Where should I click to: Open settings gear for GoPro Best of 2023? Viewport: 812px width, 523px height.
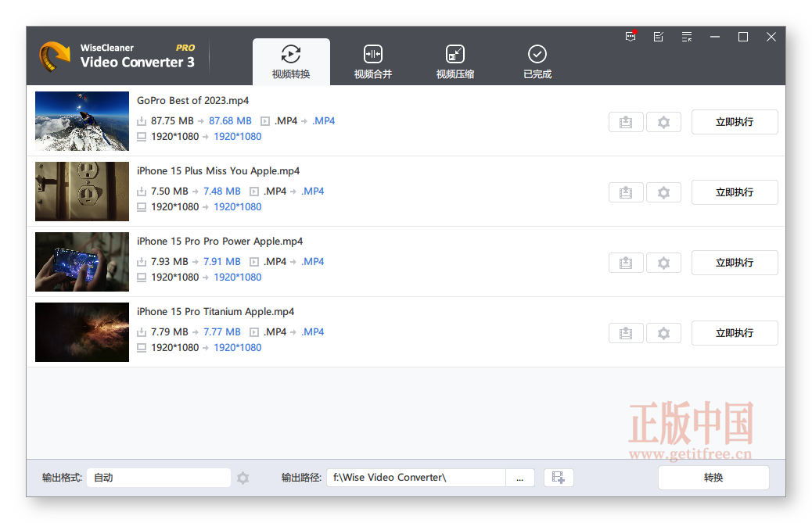point(664,122)
